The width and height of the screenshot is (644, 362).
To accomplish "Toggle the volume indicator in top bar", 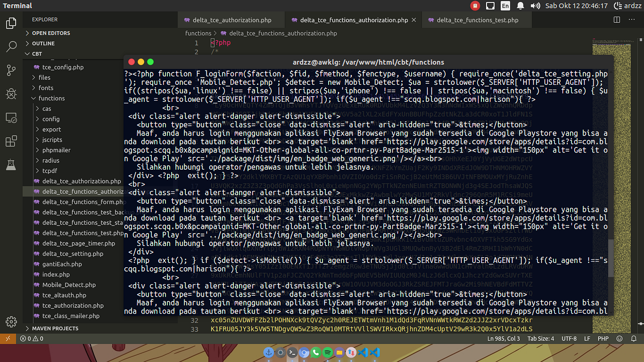I will (x=536, y=6).
